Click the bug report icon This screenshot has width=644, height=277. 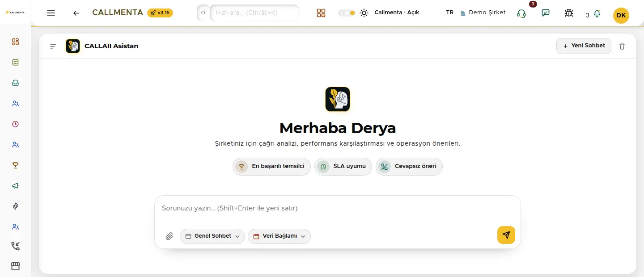(x=569, y=13)
